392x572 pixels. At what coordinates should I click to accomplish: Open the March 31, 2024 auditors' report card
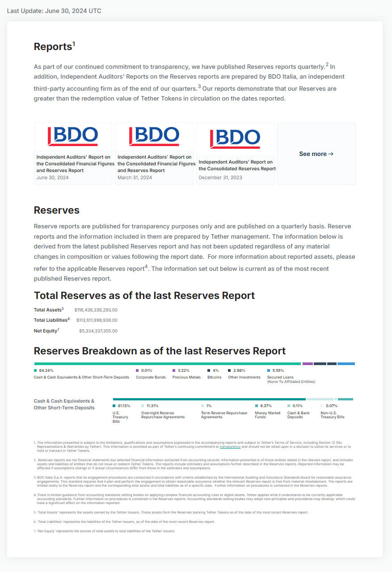[154, 154]
